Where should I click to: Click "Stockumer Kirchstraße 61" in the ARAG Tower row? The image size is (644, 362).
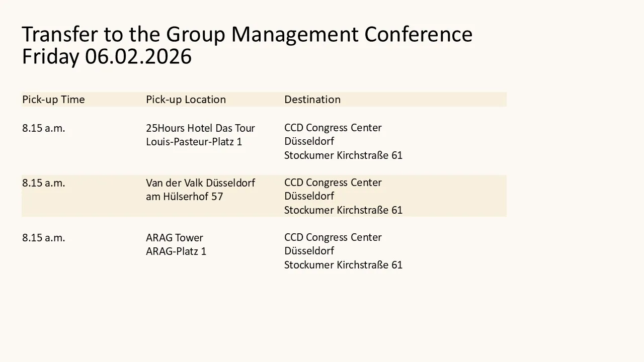(343, 265)
